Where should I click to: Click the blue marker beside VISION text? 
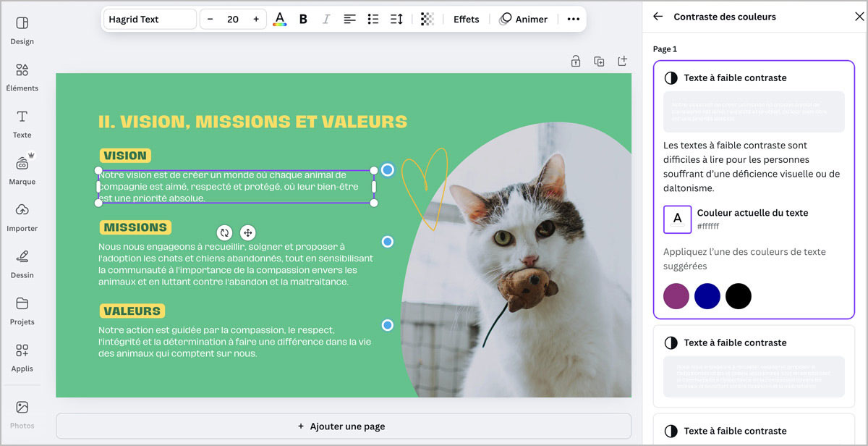(388, 170)
